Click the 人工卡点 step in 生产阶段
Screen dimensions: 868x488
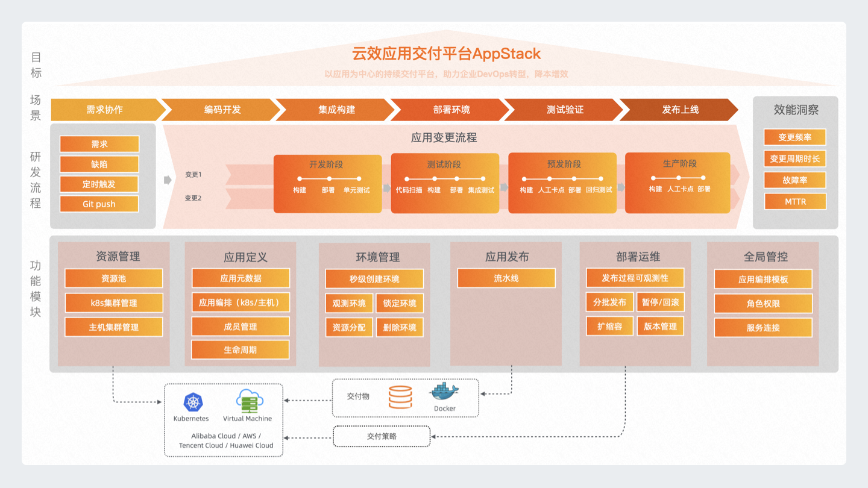click(x=681, y=189)
